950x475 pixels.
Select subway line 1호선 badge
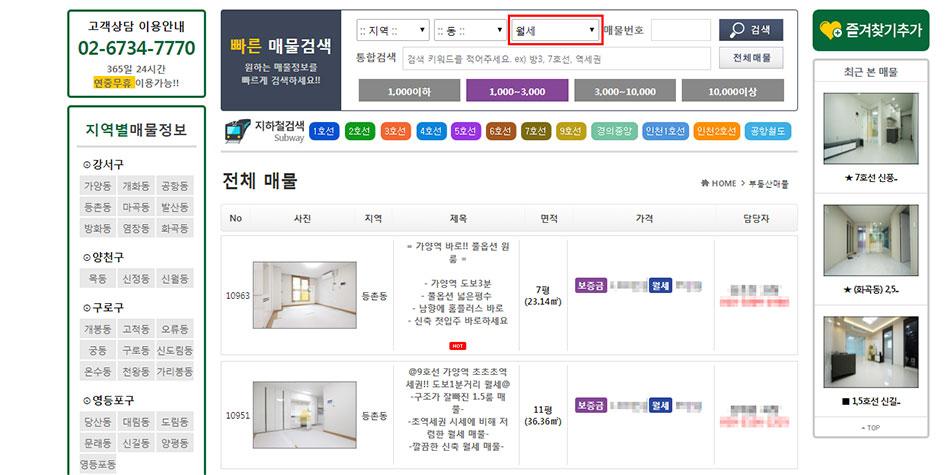click(x=323, y=131)
